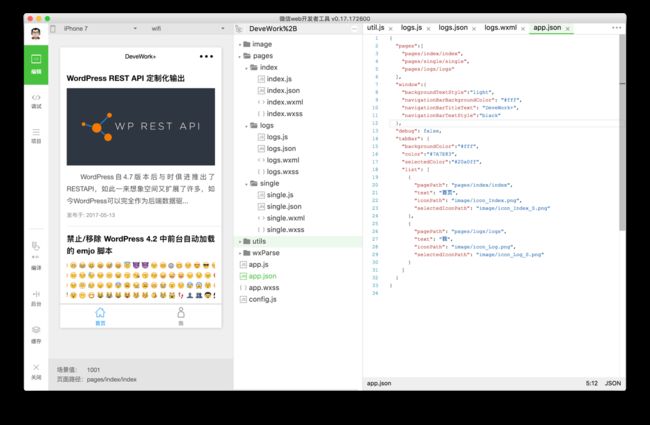
Task: Open the more options dots of file tree
Action: tap(354, 29)
